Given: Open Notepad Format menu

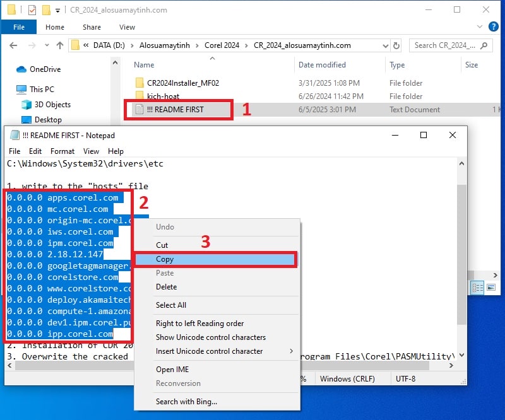Looking at the screenshot, I should coord(62,151).
